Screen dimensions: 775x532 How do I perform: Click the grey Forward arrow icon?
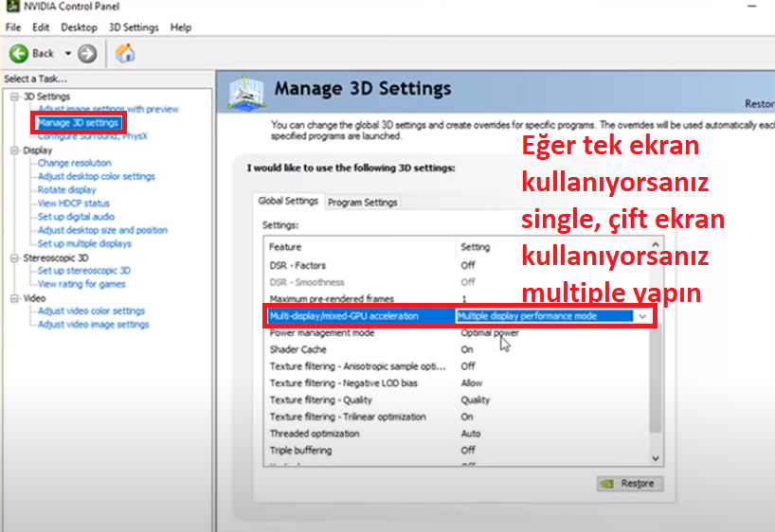(x=87, y=53)
